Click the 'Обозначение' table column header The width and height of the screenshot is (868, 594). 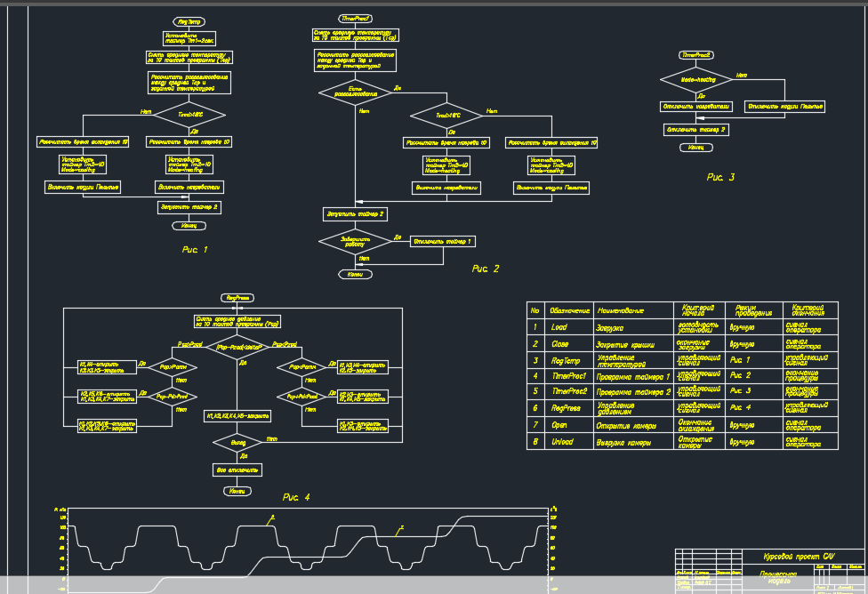(x=569, y=310)
